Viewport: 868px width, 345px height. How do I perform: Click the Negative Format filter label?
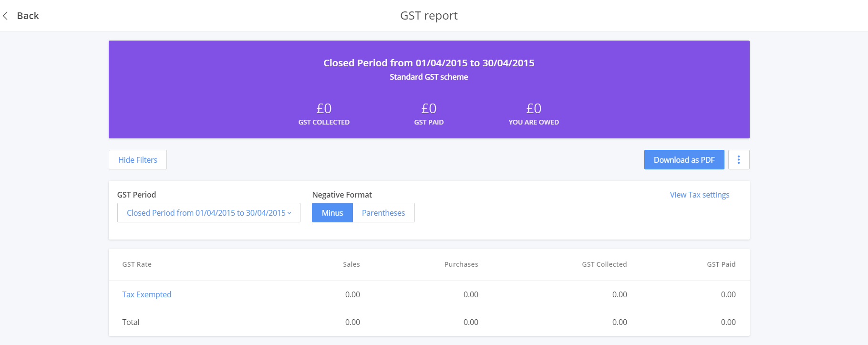pos(342,195)
